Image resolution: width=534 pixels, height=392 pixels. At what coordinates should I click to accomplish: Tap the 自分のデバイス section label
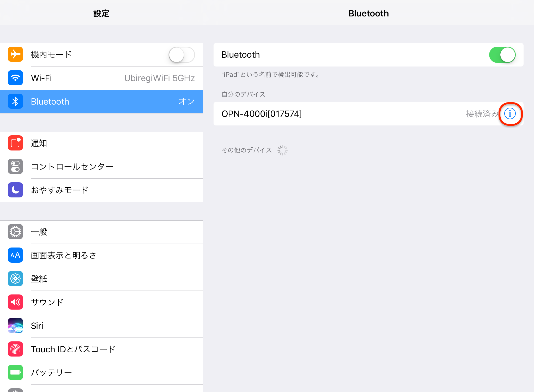click(243, 94)
